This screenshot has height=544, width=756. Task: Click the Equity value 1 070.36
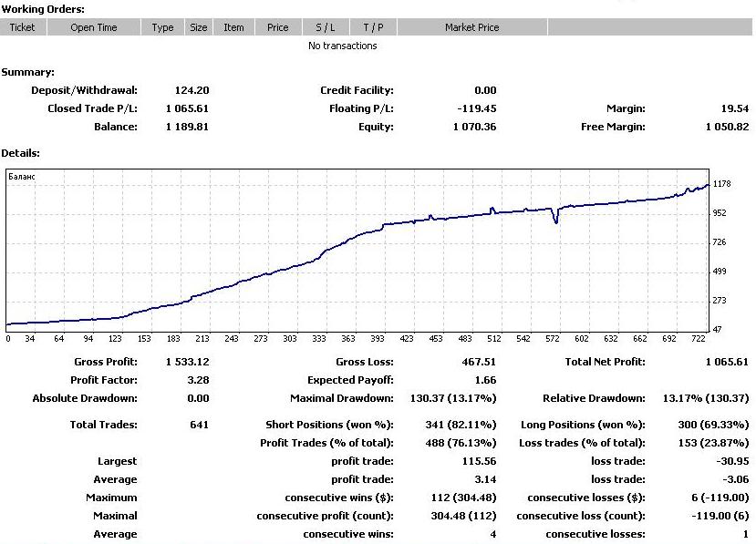tap(474, 127)
